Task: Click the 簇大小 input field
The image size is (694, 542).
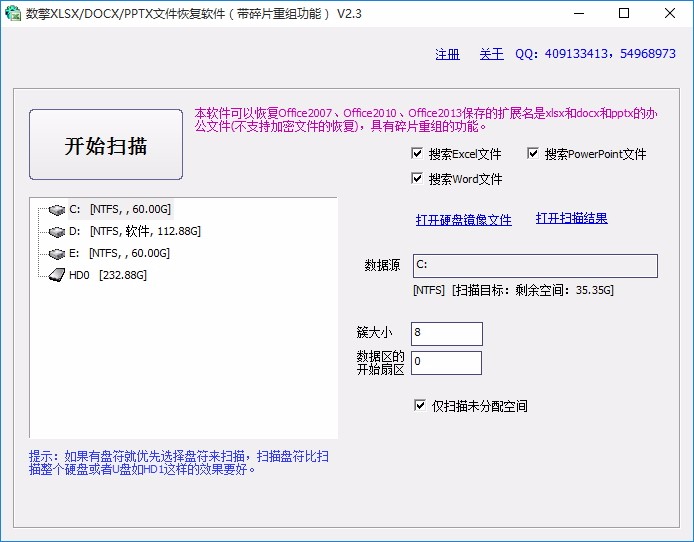Action: tap(447, 334)
